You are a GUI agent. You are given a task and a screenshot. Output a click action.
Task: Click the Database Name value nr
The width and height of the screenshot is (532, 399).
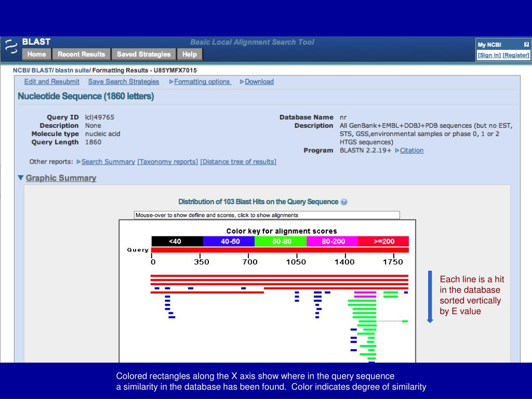click(343, 117)
